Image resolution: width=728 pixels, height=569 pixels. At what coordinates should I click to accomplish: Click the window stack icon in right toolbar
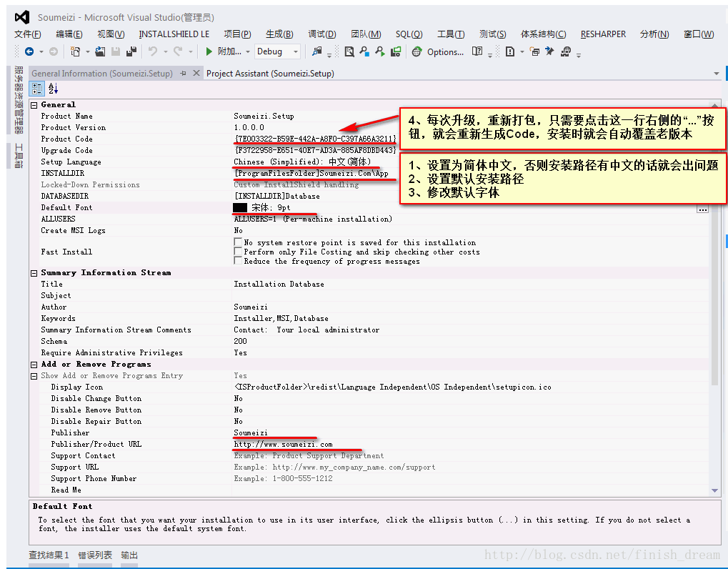(x=535, y=51)
